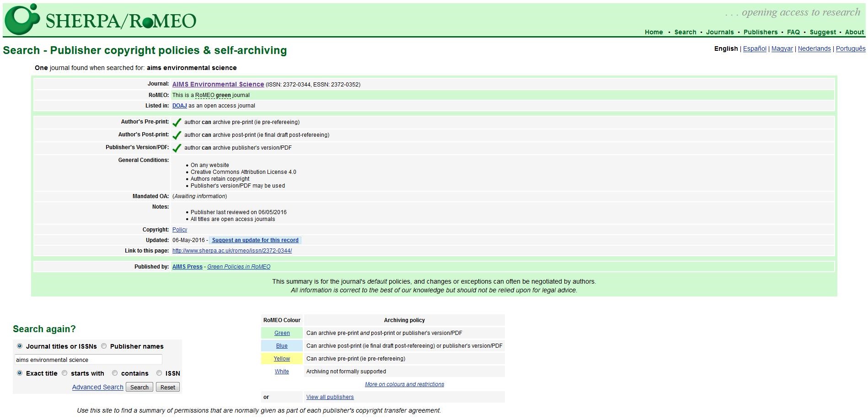Click the Publisher's Version/PDF green checkmark

tap(177, 148)
